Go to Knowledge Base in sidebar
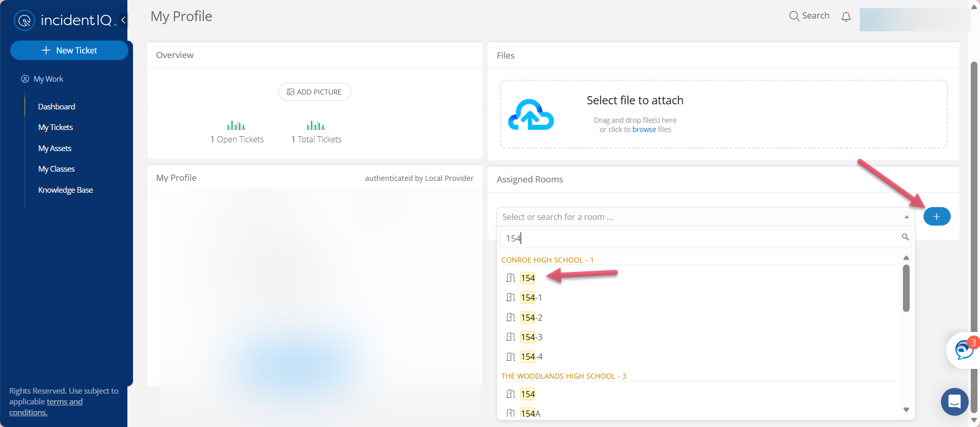 [x=65, y=190]
